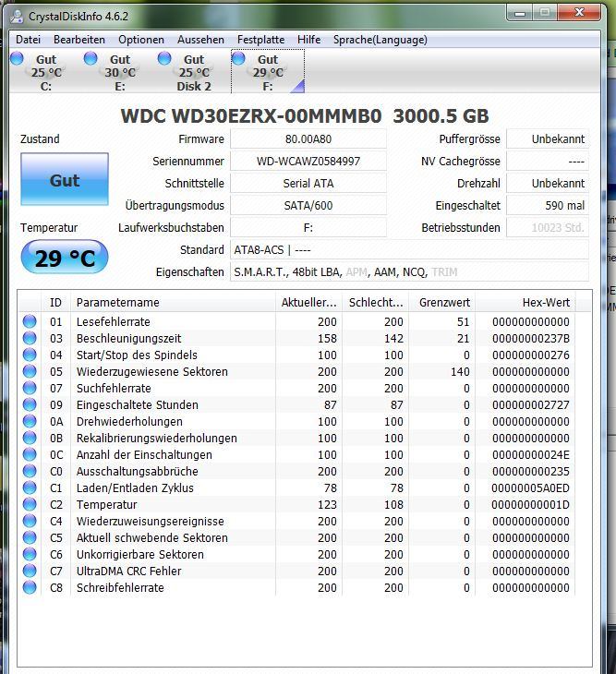Click the status icon for Wiederzuweisungsereignisse
The width and height of the screenshot is (616, 674).
(x=30, y=521)
